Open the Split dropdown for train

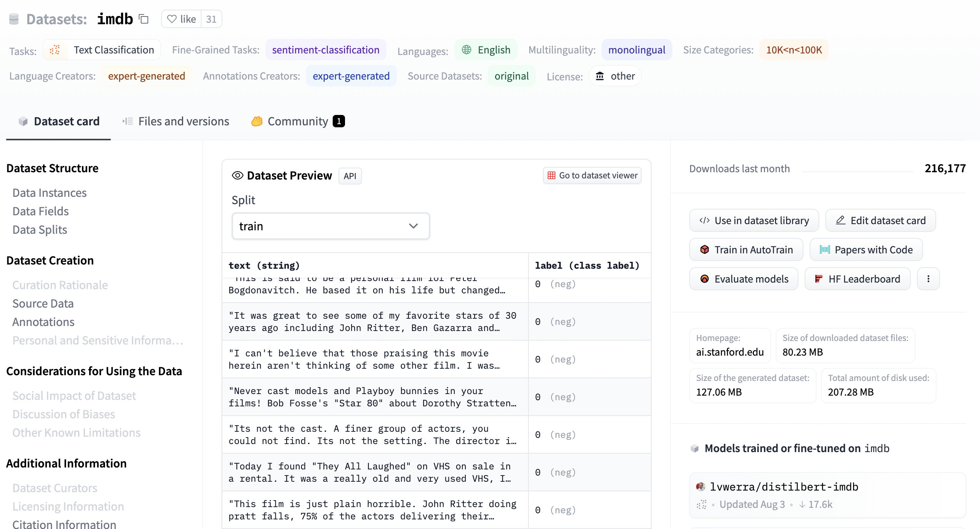coord(330,225)
